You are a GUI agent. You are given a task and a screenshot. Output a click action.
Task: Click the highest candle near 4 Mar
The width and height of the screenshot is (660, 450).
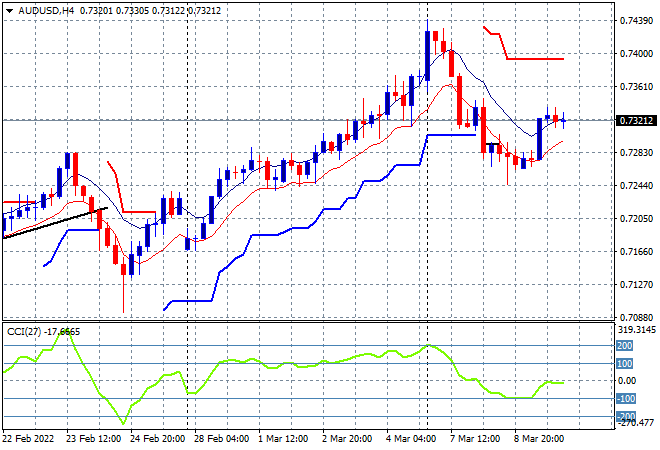point(428,52)
